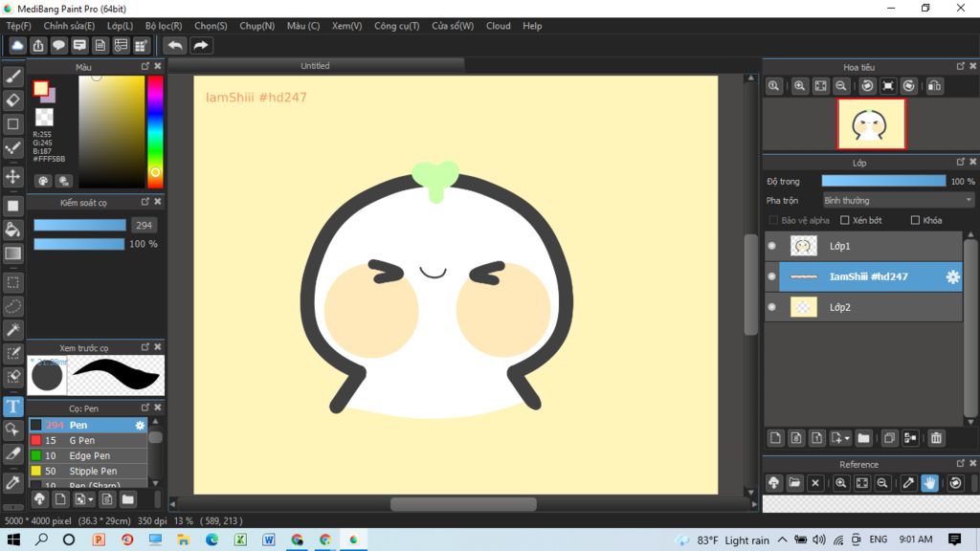Toggle visibility of Lớp2 layer
This screenshot has height=551, width=980.
pos(772,307)
